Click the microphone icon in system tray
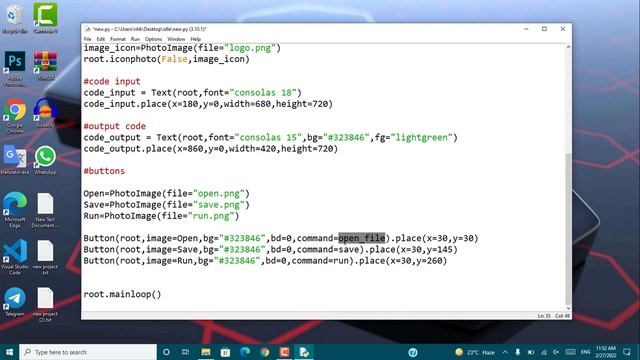Viewport: 640px width, 360px height. coord(518,352)
